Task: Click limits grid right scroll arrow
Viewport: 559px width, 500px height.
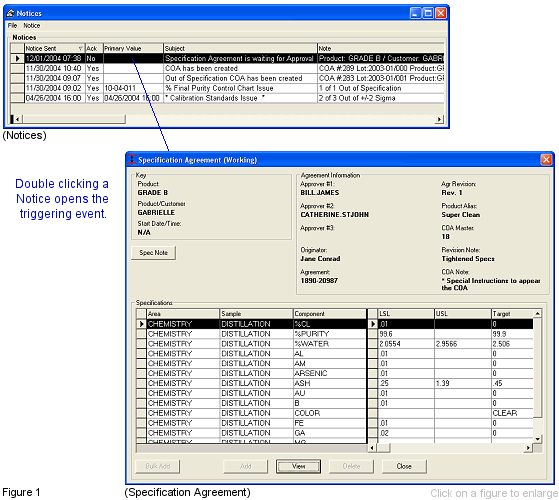Action: pyautogui.click(x=528, y=448)
